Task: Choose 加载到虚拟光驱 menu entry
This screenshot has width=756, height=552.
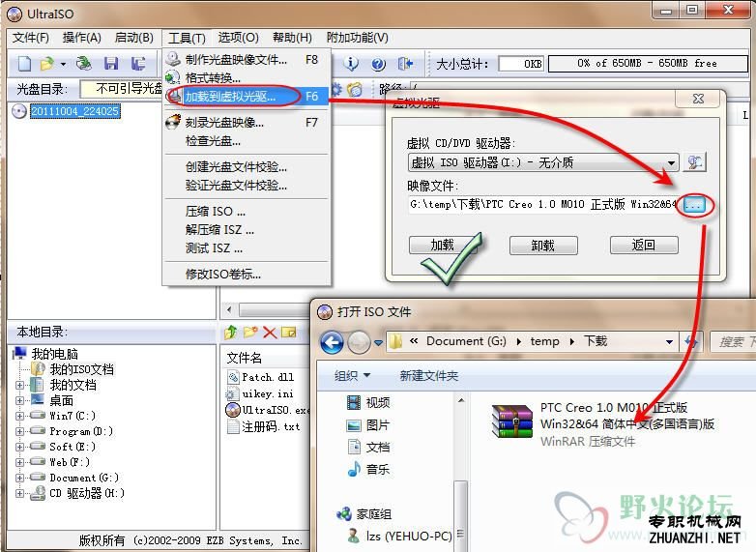Action: [x=246, y=97]
